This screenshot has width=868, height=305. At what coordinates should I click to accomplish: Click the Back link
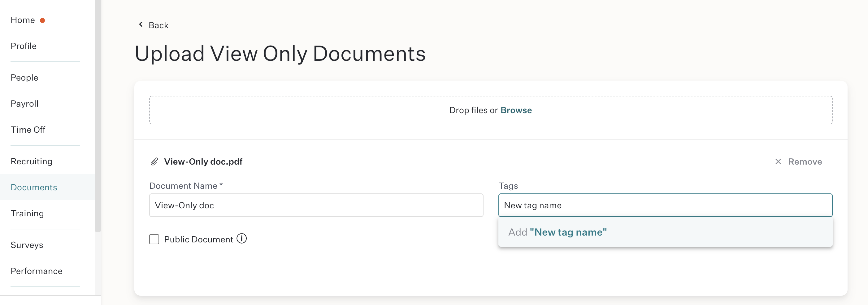[x=158, y=25]
